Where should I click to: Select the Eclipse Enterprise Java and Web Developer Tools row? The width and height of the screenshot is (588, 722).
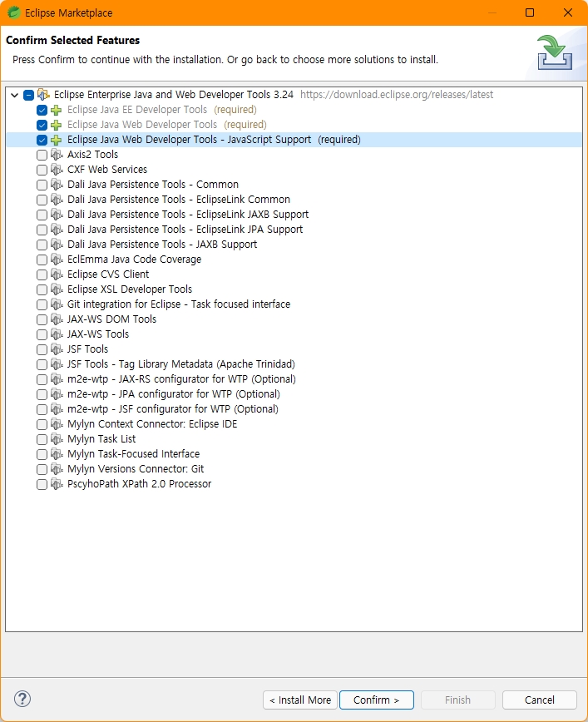point(294,95)
